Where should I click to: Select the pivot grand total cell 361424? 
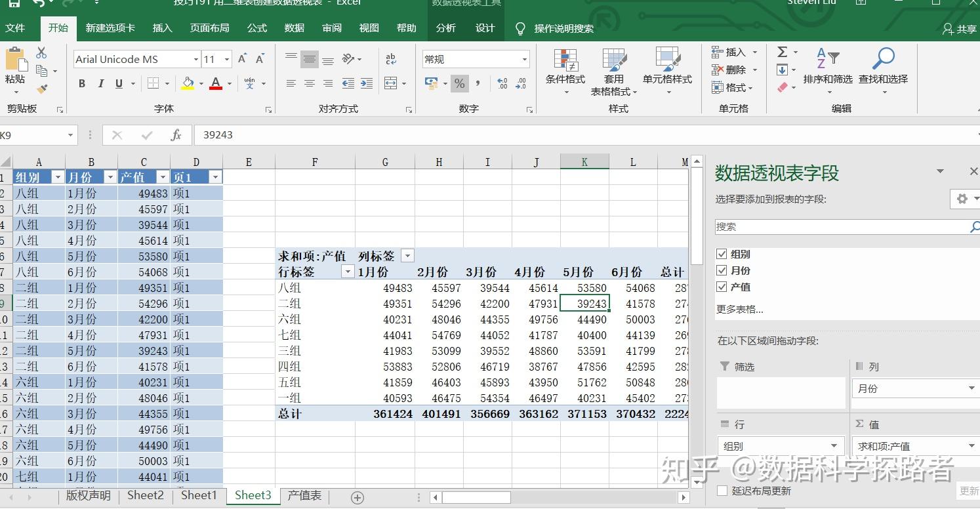[x=385, y=414]
